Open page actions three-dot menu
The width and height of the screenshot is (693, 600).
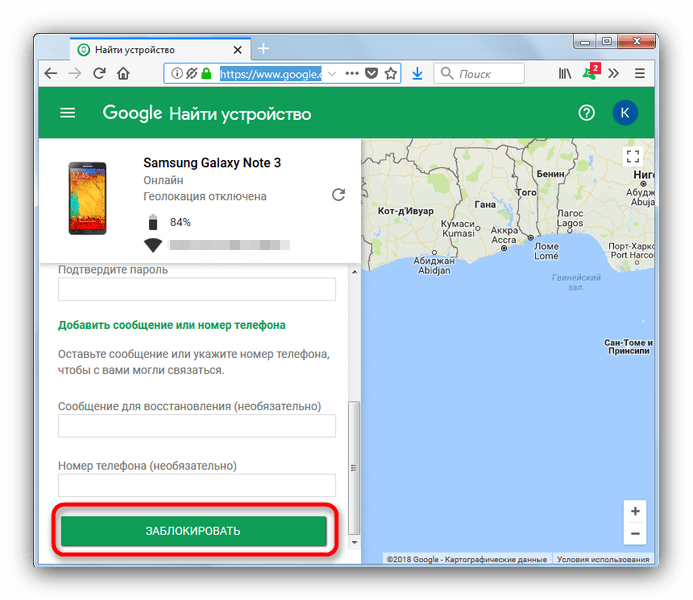click(x=352, y=73)
